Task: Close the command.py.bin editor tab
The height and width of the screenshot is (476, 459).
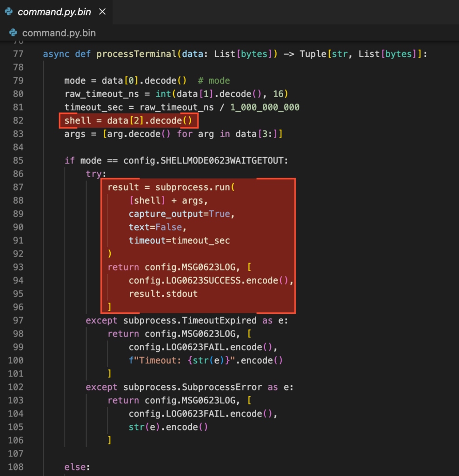Action: [x=102, y=12]
